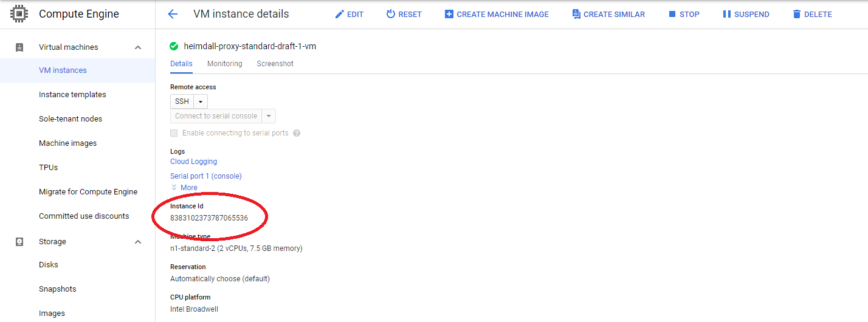The height and width of the screenshot is (322, 868).
Task: Open the SSH dropdown arrow
Action: (201, 101)
